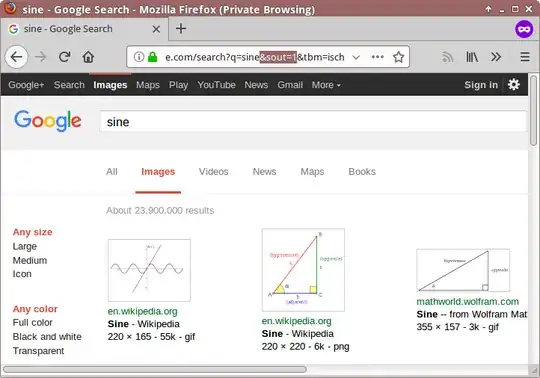This screenshot has width=540, height=378.
Task: Filter images by Icon size
Action: click(x=22, y=274)
